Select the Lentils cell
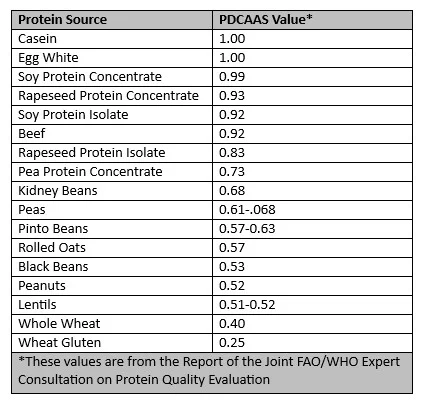Viewport: 421px width, 402px height. (112, 305)
